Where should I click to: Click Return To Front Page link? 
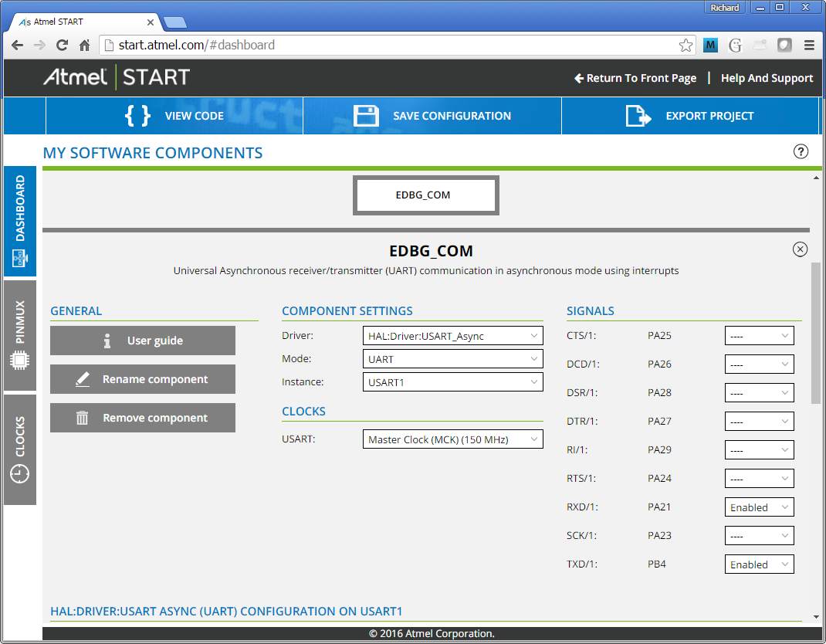[635, 78]
